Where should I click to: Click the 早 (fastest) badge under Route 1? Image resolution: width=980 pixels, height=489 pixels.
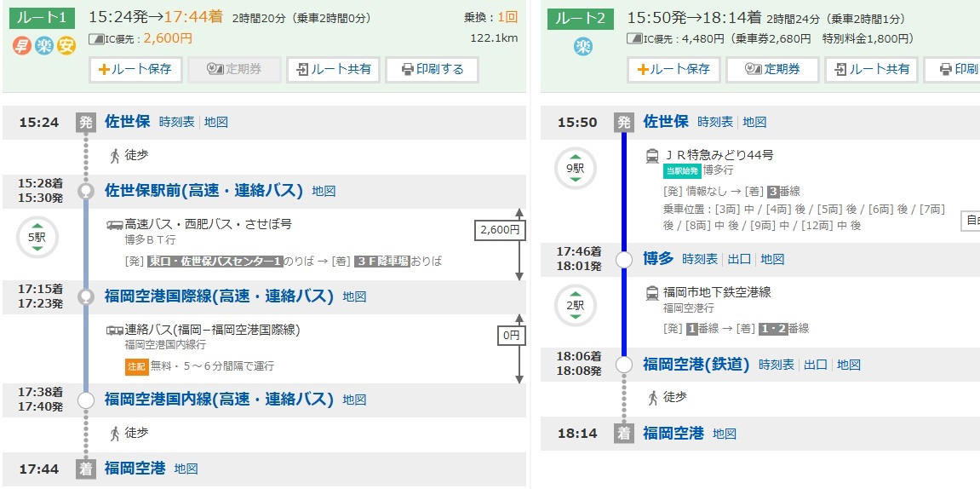21,46
